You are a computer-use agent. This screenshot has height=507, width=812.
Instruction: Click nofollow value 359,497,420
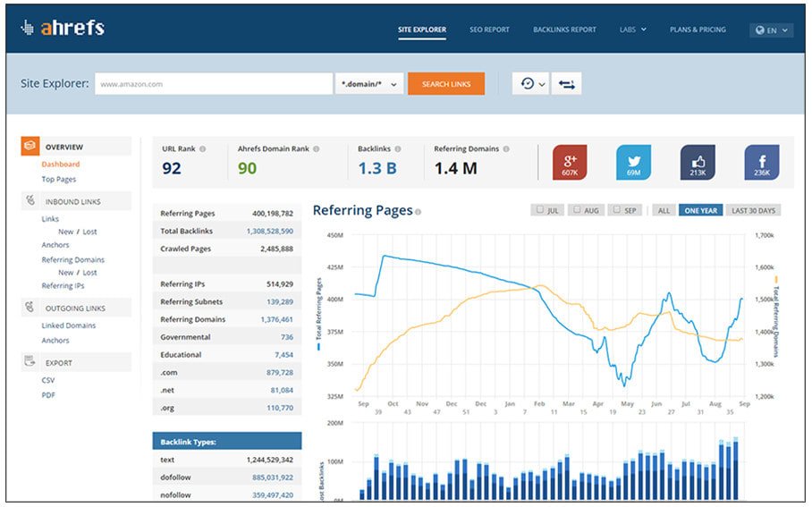click(x=273, y=494)
